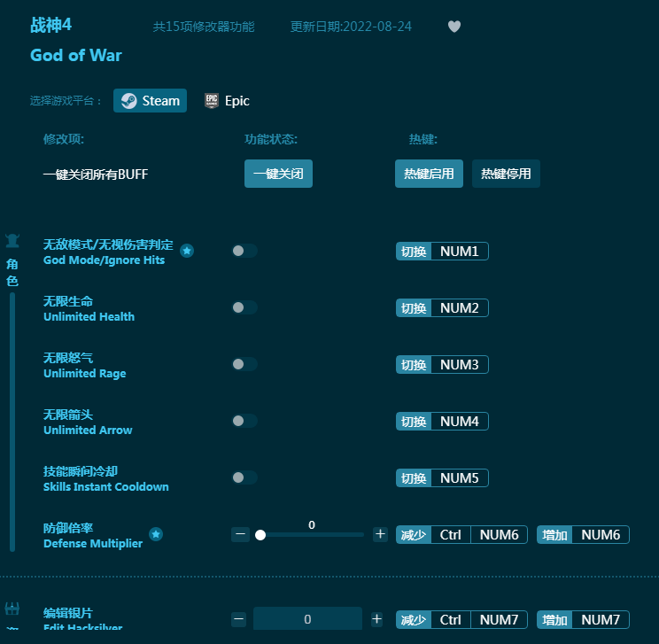Screen dimensions: 659x644
Task: Click the NUM5 hotkey box for Skills Cooldown
Action: tap(460, 478)
